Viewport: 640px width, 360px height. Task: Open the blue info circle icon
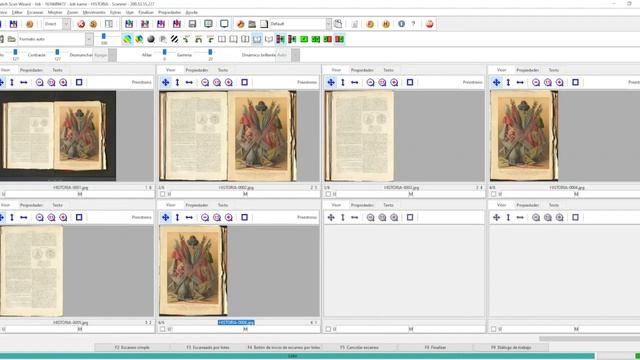(402, 24)
